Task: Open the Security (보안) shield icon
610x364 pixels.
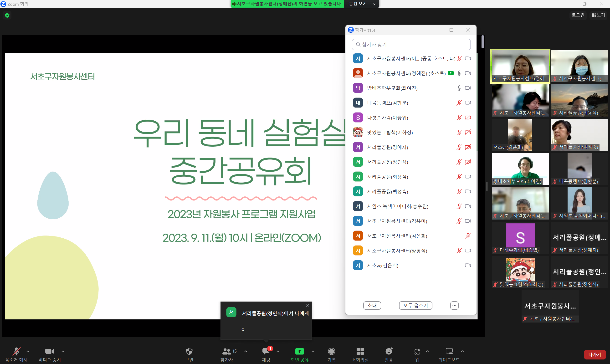Action: [189, 352]
